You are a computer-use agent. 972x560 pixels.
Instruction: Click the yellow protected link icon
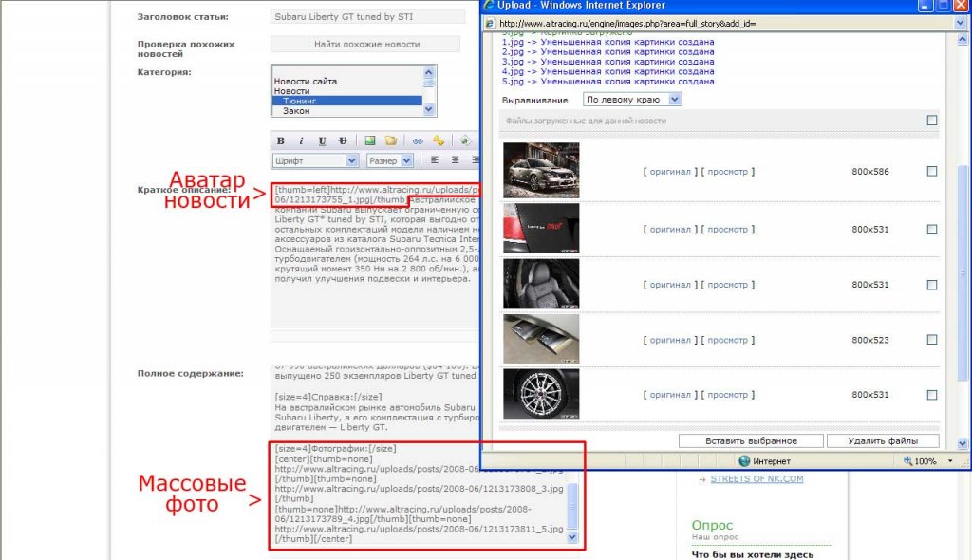439,140
